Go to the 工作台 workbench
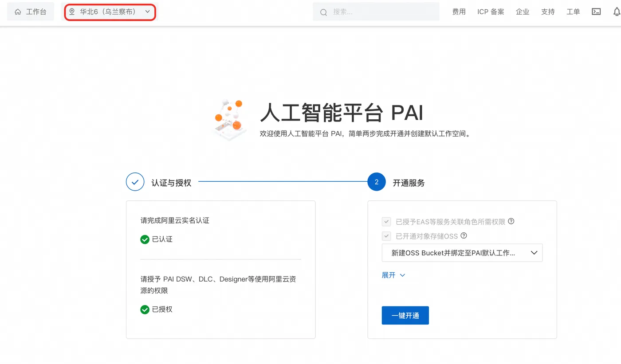This screenshot has height=364, width=621. [31, 12]
